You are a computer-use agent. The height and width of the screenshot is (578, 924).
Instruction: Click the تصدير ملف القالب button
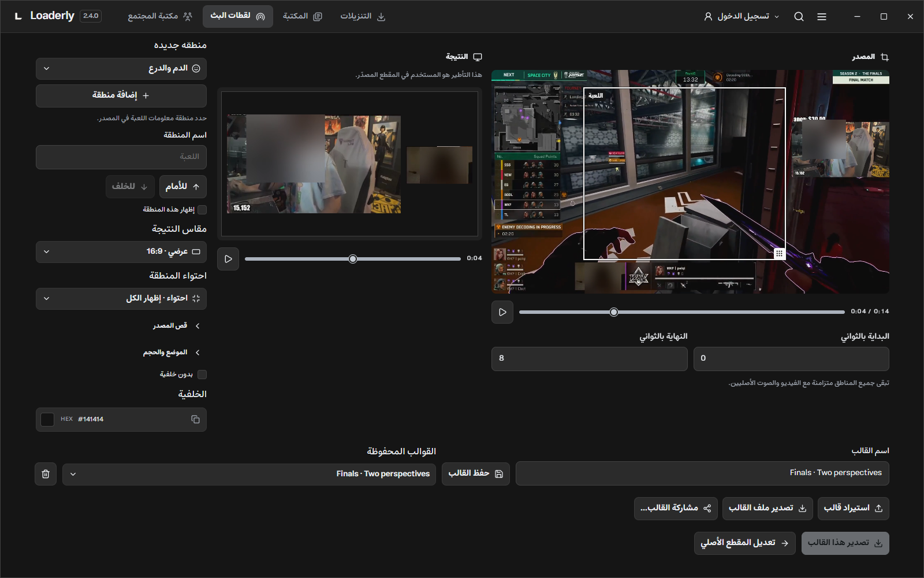pyautogui.click(x=767, y=509)
